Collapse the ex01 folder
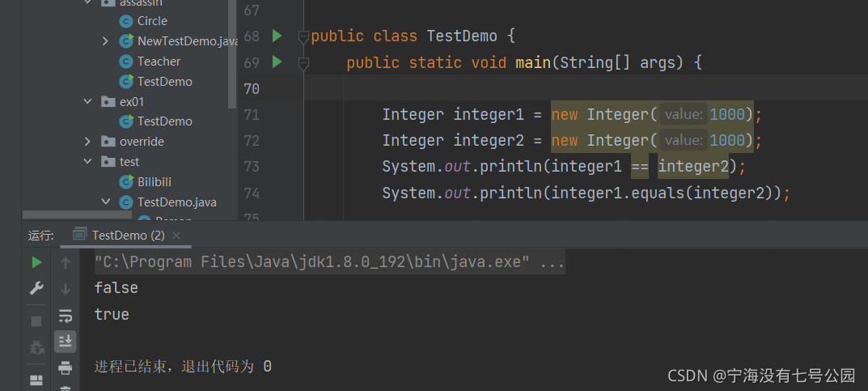The image size is (868, 391). click(87, 101)
